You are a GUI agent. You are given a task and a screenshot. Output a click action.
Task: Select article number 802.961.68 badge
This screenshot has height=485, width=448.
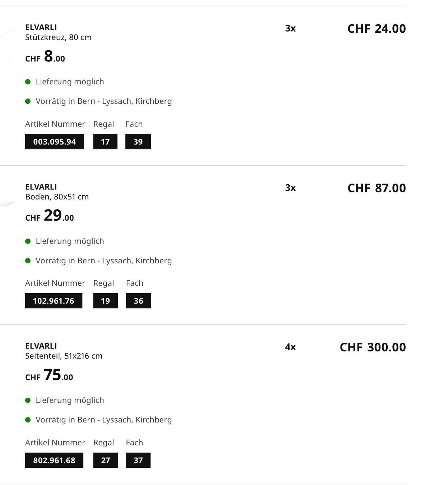click(x=54, y=460)
